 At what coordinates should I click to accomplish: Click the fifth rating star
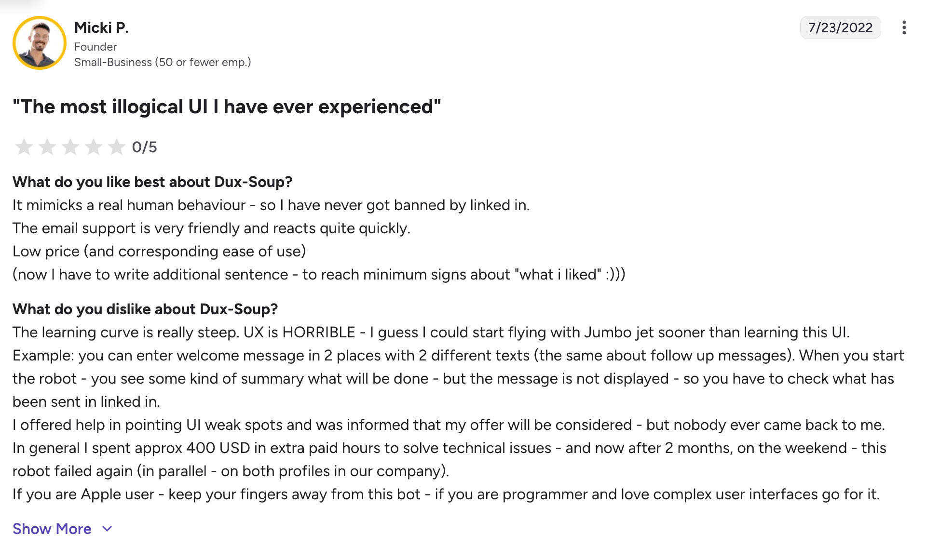click(x=117, y=147)
